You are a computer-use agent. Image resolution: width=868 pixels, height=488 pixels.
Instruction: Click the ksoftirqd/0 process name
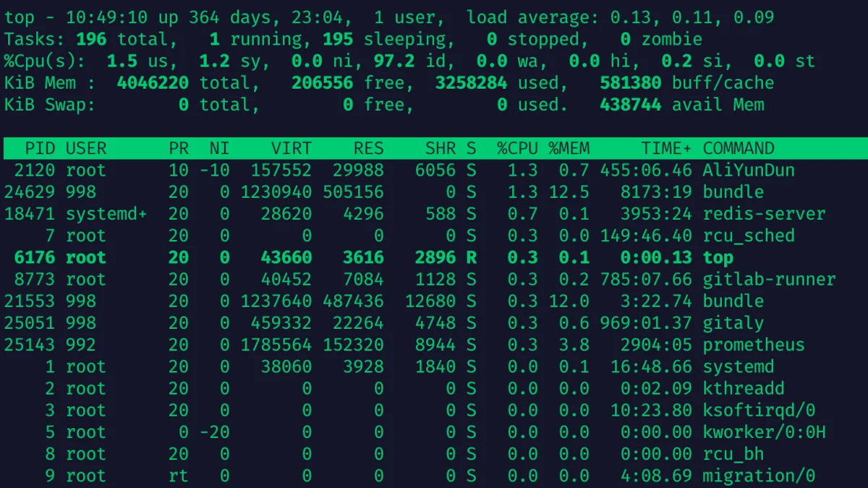[759, 410]
